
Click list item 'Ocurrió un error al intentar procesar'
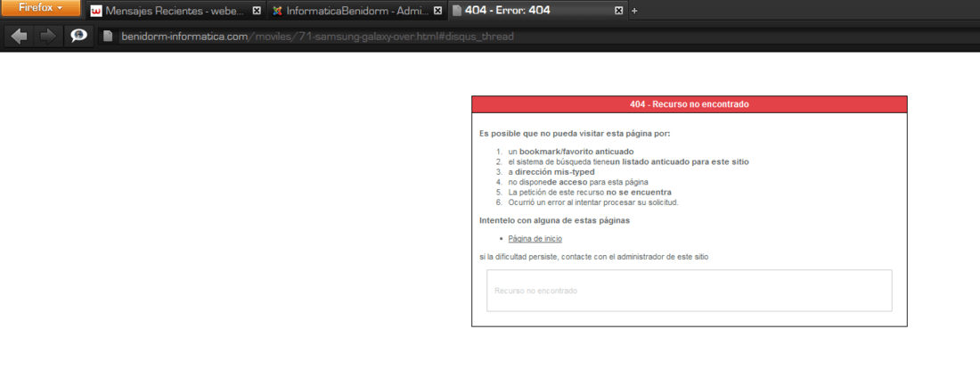tap(593, 202)
